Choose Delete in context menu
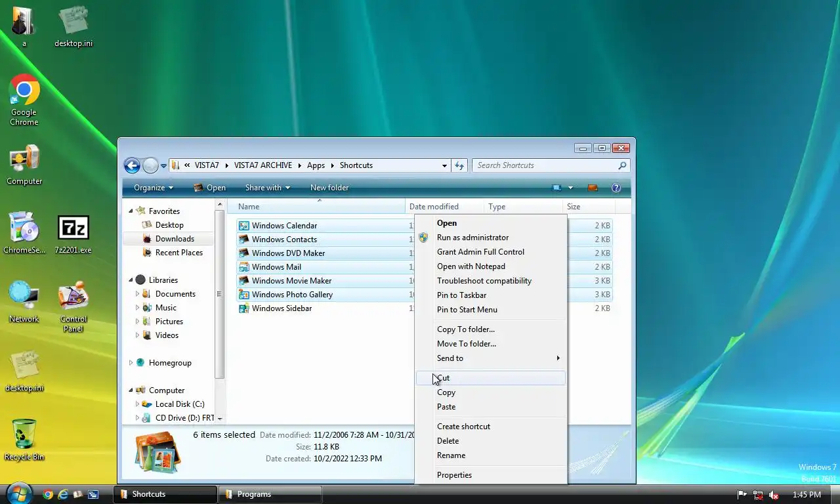The image size is (840, 504). 491,441
